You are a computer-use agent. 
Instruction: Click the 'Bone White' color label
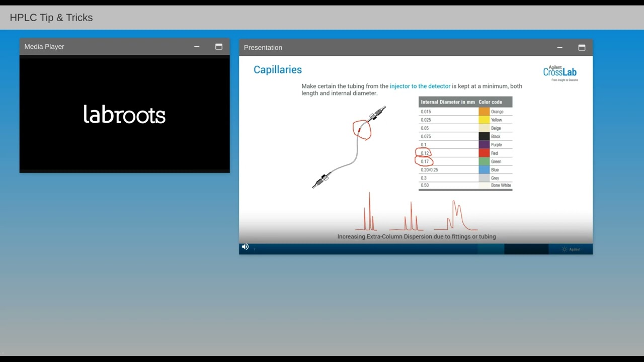tap(501, 185)
